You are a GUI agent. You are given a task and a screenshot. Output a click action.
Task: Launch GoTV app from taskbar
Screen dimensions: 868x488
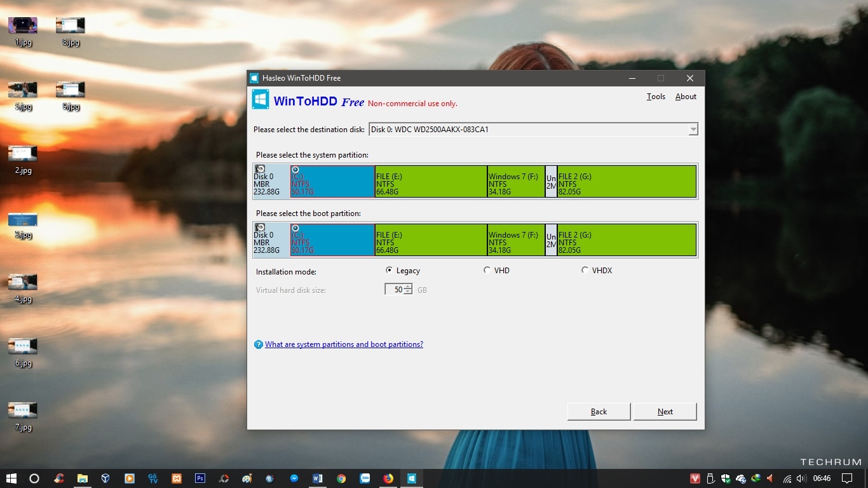(153, 478)
